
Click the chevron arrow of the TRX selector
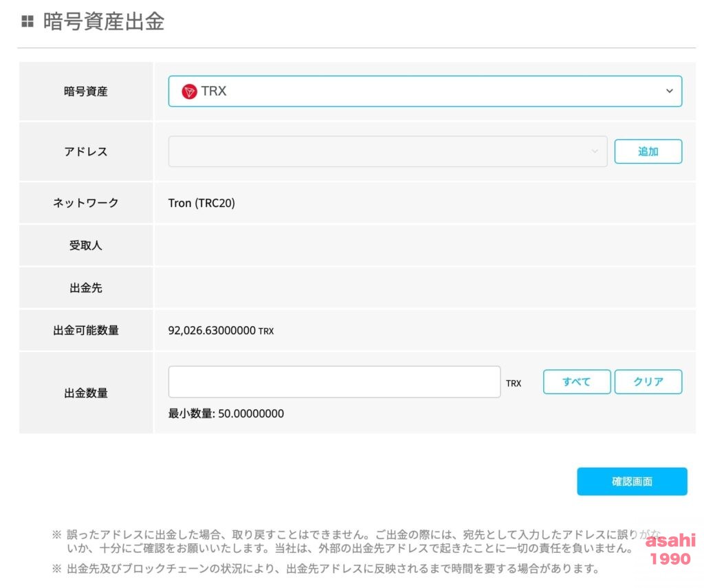point(669,91)
